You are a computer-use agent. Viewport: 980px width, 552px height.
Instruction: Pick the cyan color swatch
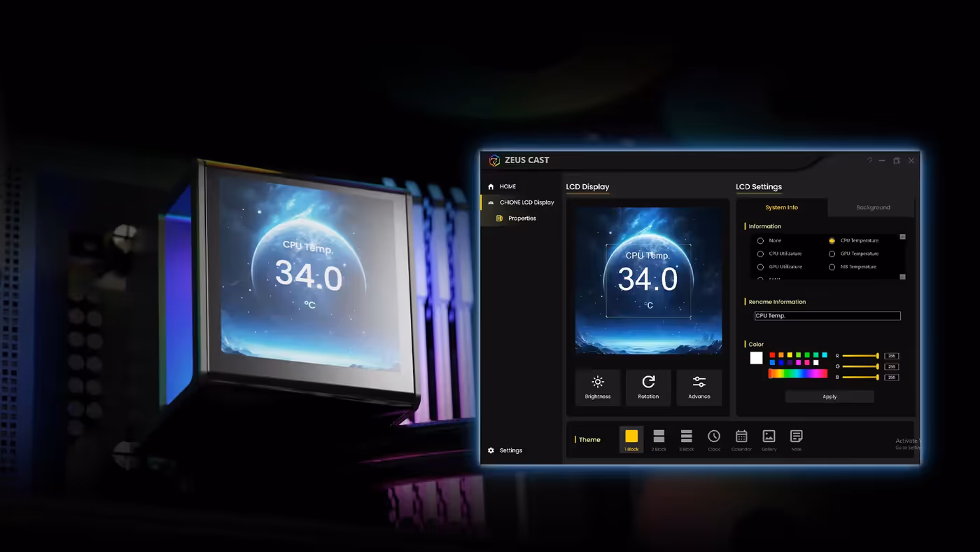[x=825, y=355]
